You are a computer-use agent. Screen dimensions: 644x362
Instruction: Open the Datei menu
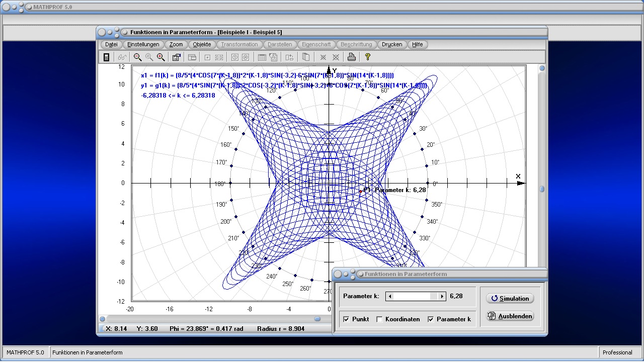[x=111, y=44]
